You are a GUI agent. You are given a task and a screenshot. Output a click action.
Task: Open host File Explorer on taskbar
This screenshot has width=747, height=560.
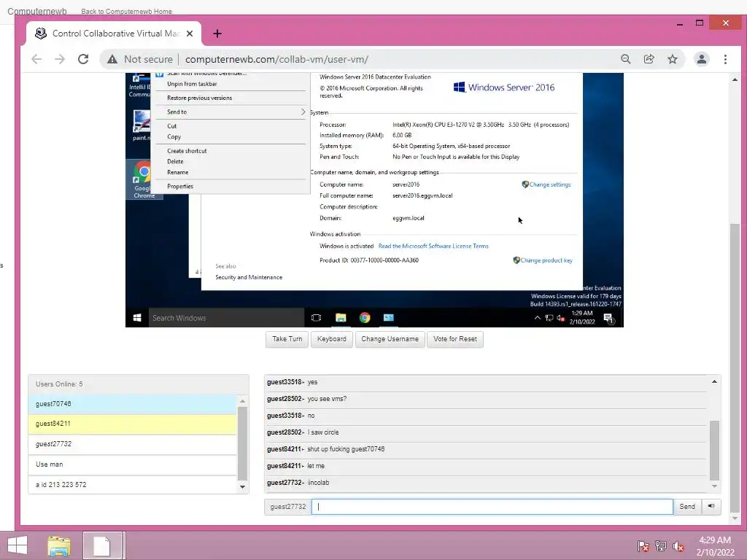point(59,545)
